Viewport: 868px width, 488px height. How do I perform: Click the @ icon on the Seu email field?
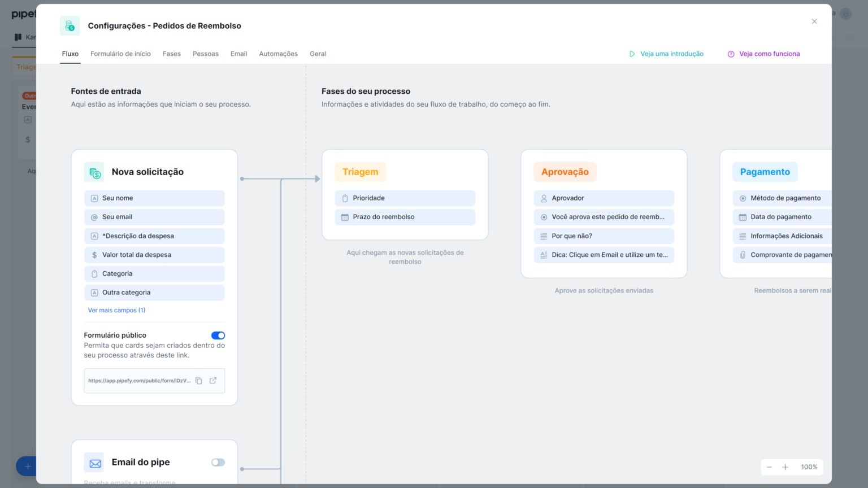pyautogui.click(x=95, y=217)
